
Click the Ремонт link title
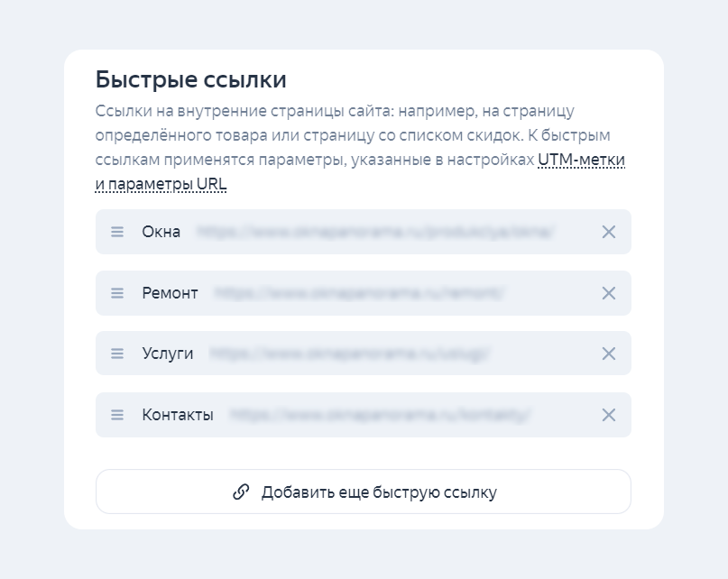(170, 293)
